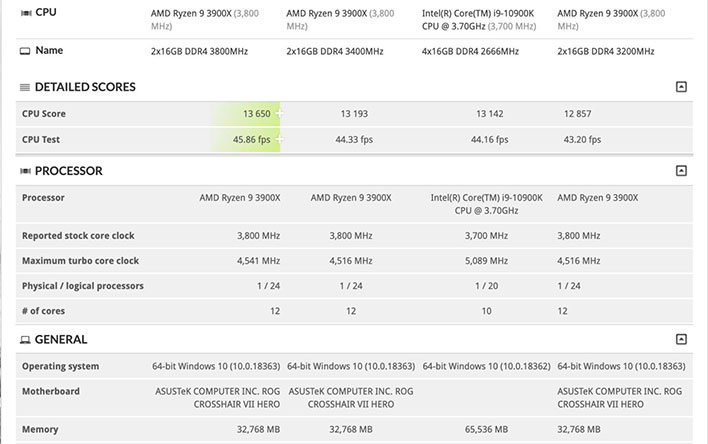
Task: Click the highlighted 45.86 fps value
Action: [x=252, y=140]
